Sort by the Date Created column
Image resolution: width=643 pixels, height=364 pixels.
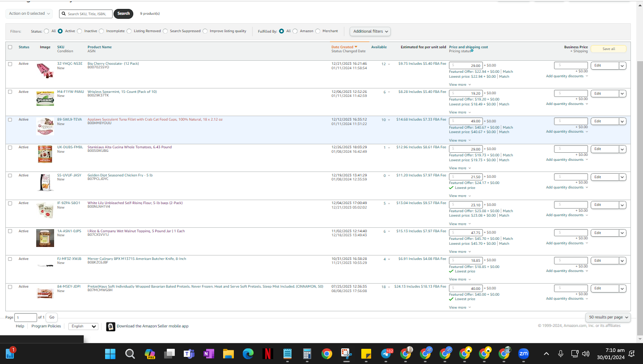(344, 47)
